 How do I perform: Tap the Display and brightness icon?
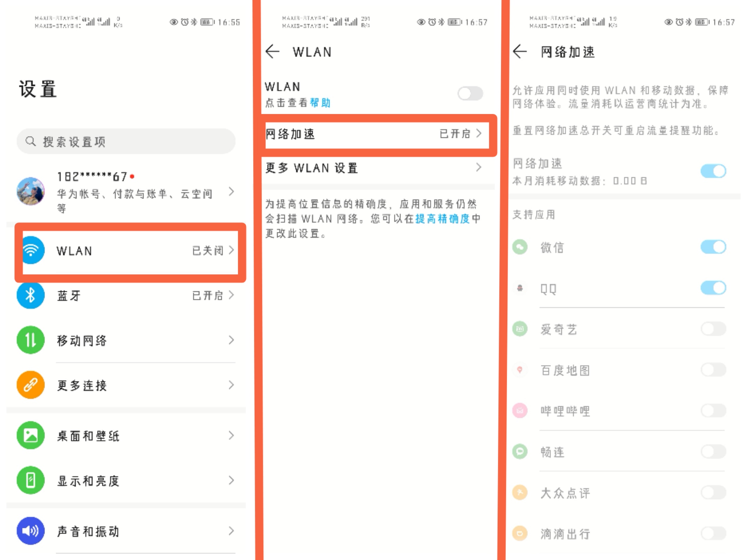[x=30, y=480]
